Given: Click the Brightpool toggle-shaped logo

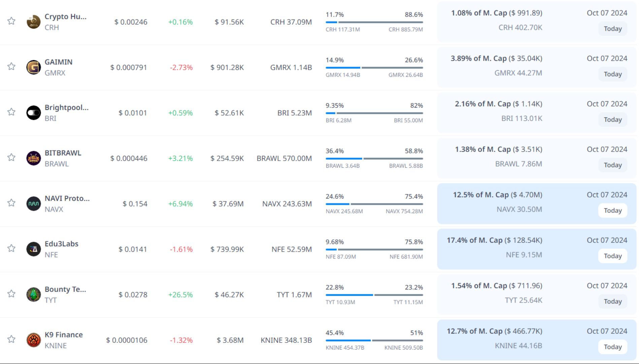Looking at the screenshot, I should coord(33,113).
